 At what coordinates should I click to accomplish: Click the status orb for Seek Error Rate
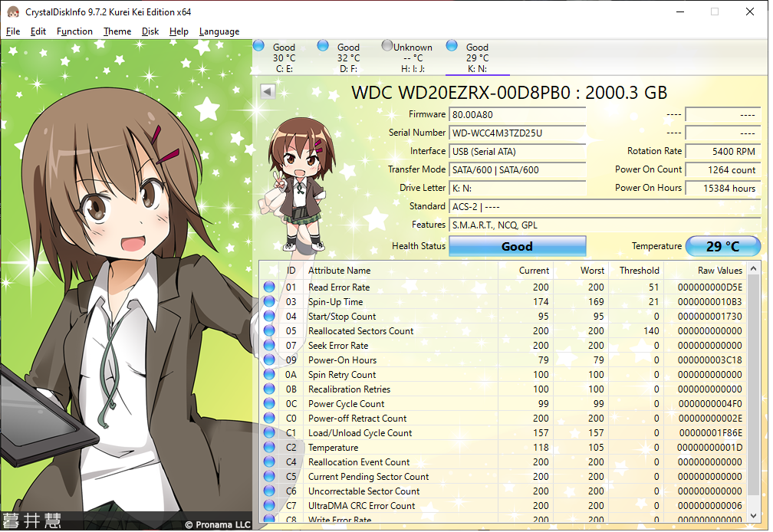coord(269,345)
